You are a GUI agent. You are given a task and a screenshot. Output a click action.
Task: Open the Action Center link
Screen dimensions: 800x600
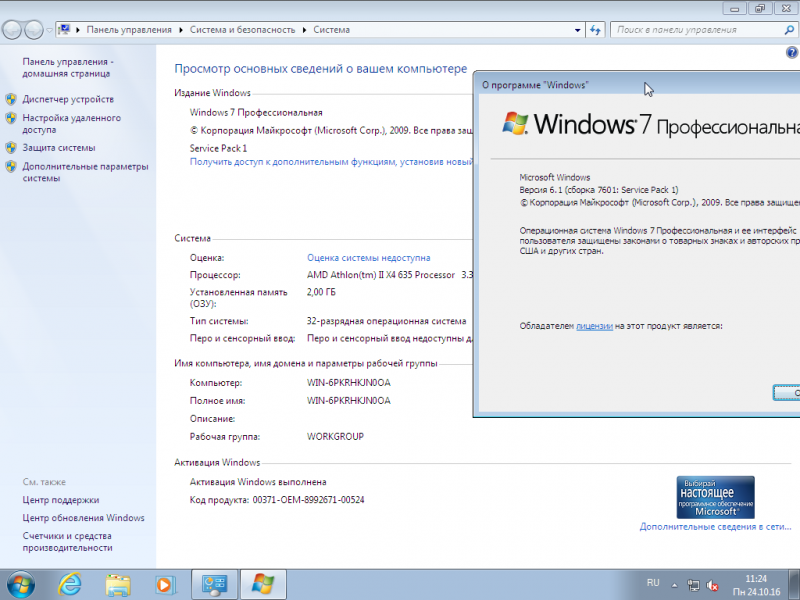(61, 500)
